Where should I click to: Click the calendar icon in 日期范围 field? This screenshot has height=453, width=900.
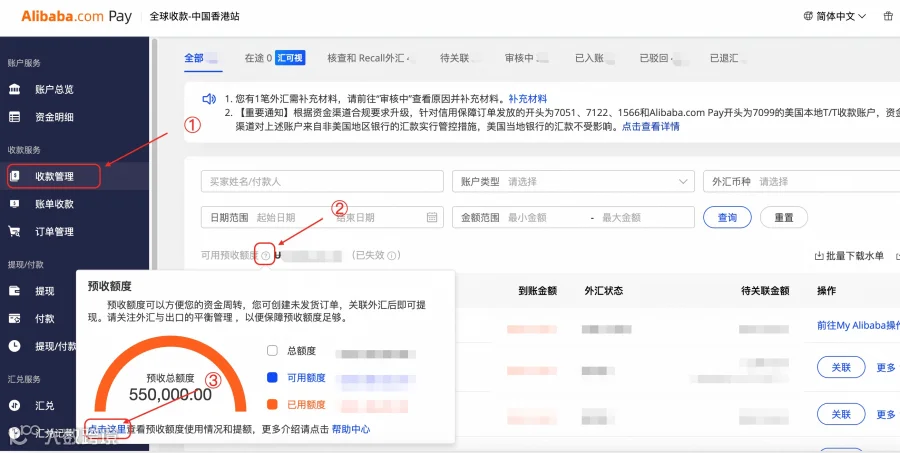coord(432,217)
